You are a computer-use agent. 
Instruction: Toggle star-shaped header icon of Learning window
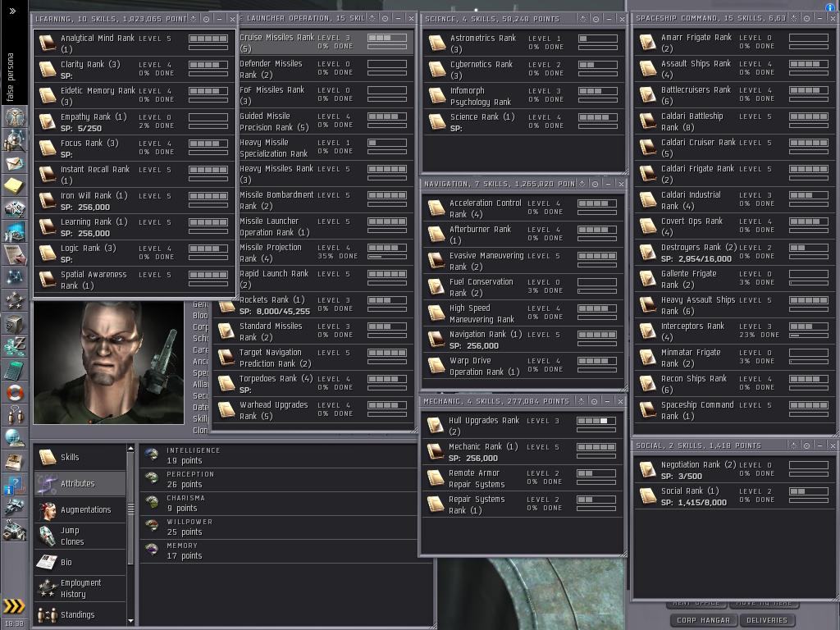pos(194,19)
